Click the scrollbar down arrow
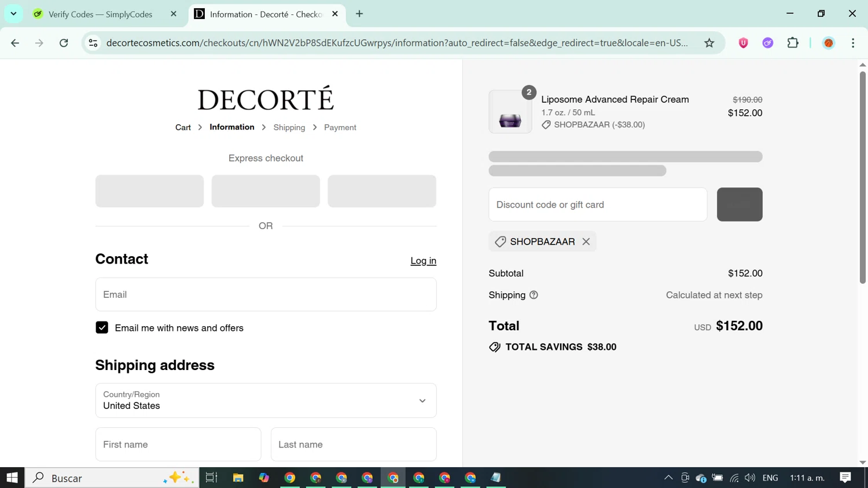Image resolution: width=868 pixels, height=488 pixels. point(863,463)
